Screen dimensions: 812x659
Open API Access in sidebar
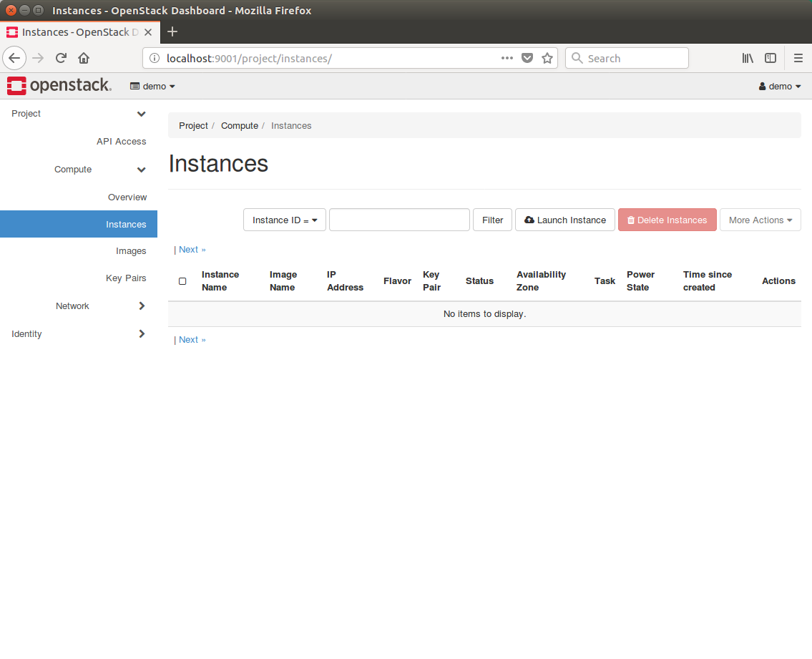[x=121, y=142]
